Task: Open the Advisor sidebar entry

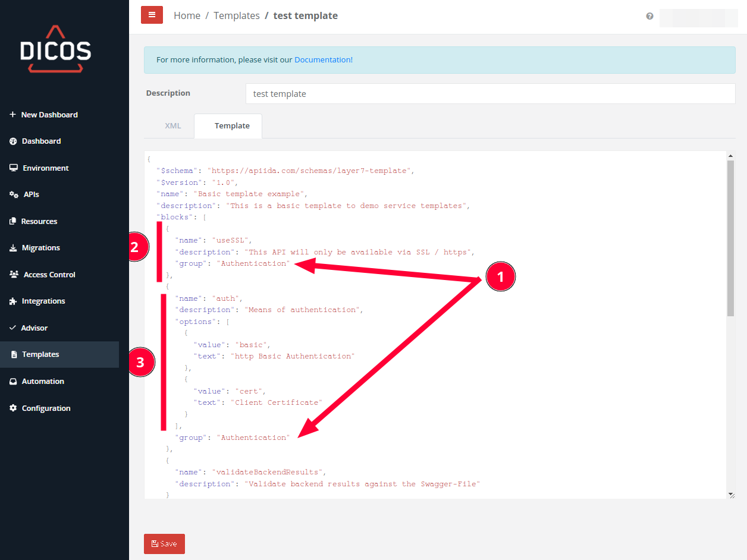Action: [34, 328]
